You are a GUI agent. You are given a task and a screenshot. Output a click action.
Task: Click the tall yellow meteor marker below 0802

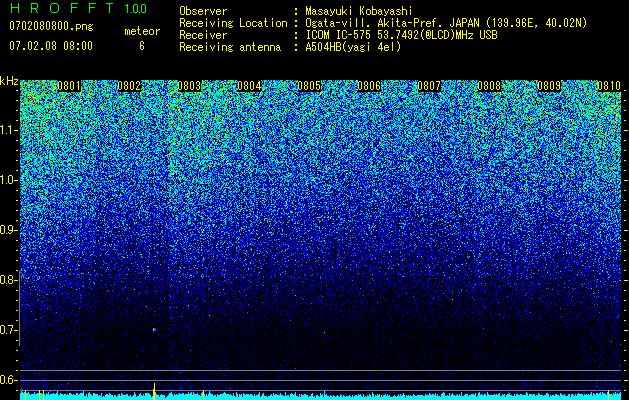tap(154, 391)
